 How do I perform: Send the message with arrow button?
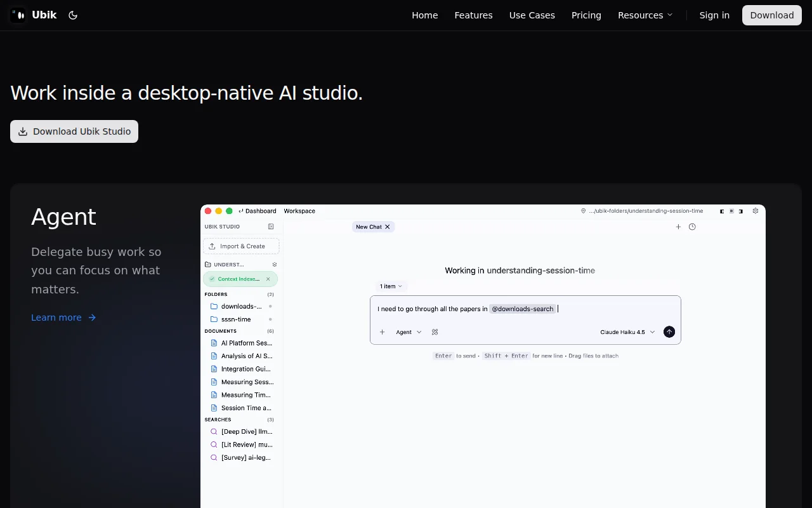tap(669, 332)
